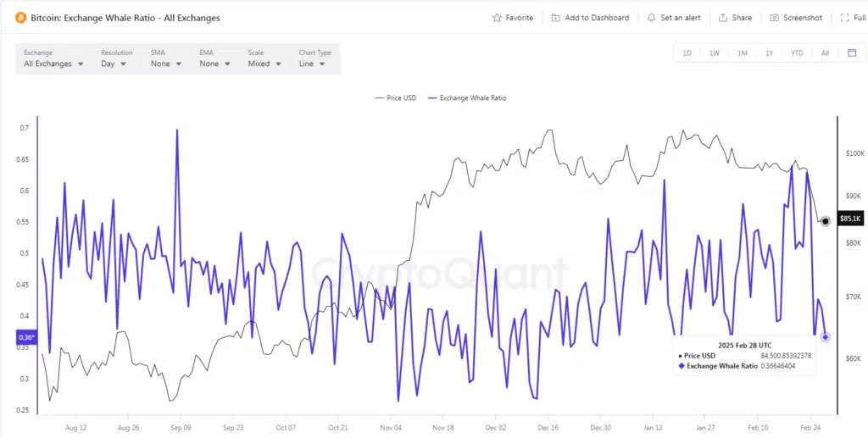Click the 0.36 ratio marker on axis

coord(26,337)
